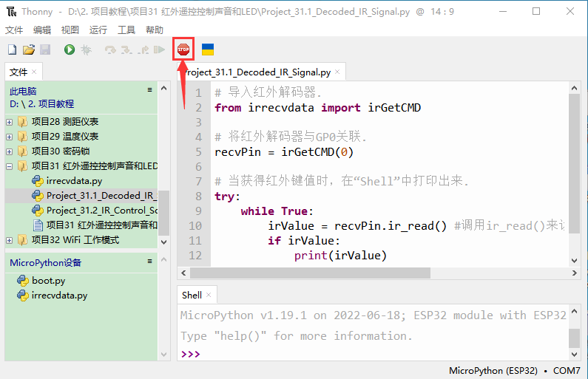
Task: Open the 此电脑 panel hamburger menu
Action: click(x=150, y=90)
